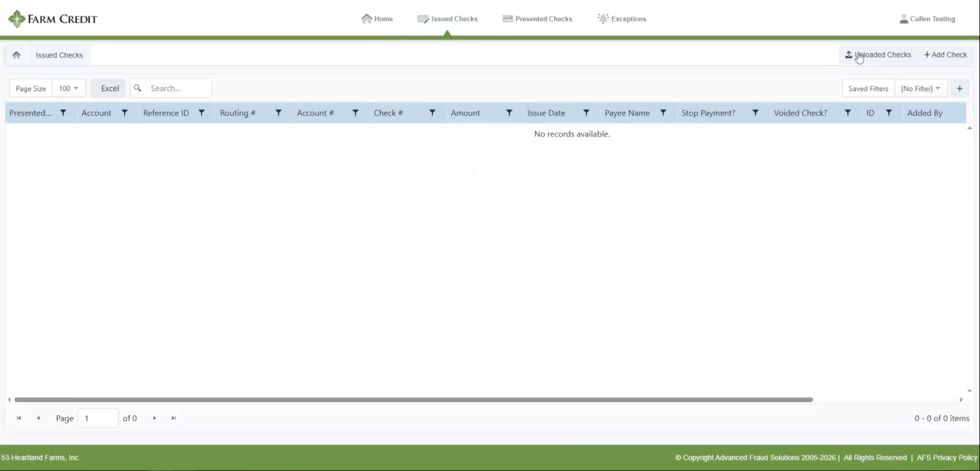Screen dimensions: 980x471
Task: Click plus icon to add saved filter
Action: 959,88
